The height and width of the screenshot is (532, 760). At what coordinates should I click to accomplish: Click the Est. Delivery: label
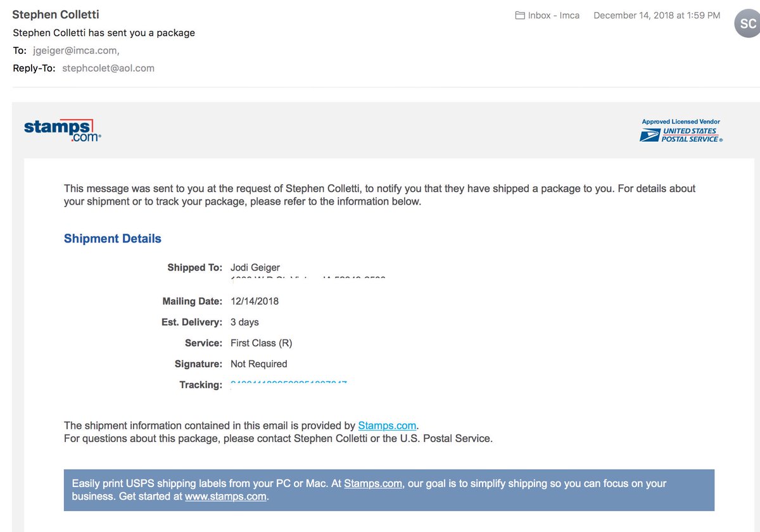pyautogui.click(x=192, y=322)
